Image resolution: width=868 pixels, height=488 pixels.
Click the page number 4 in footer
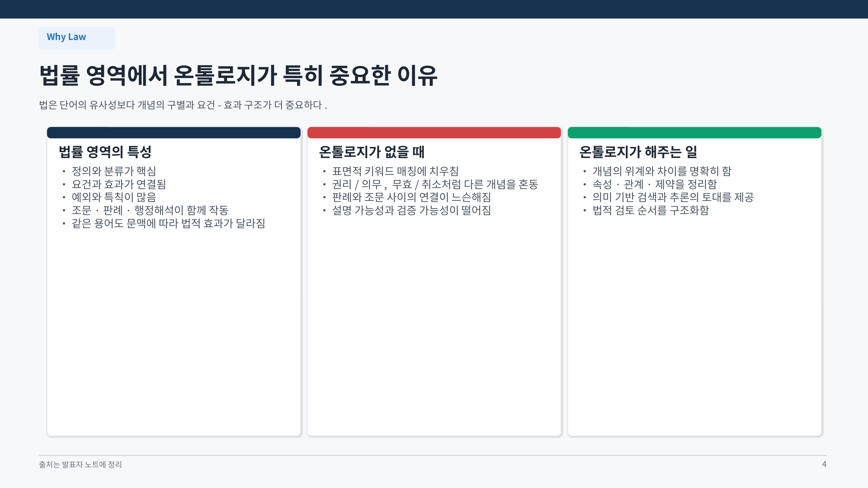[x=824, y=465]
